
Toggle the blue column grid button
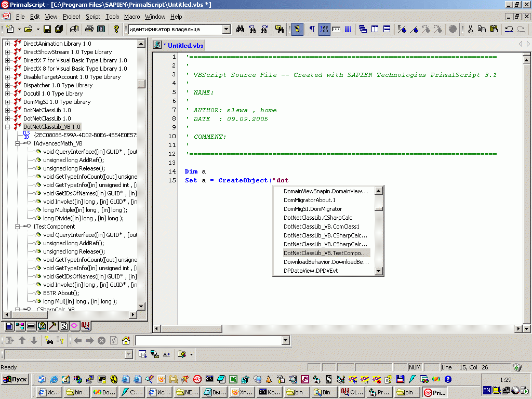[x=348, y=29]
